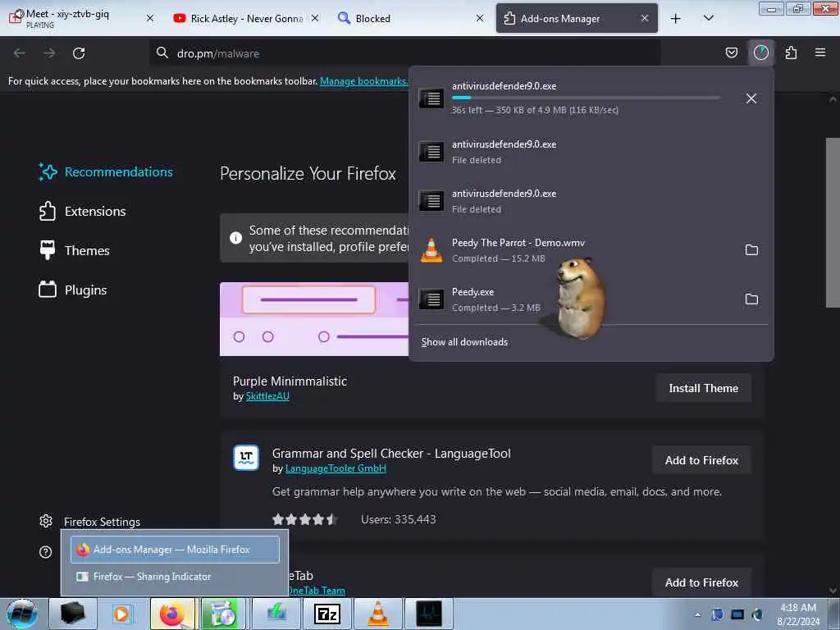Add LanguageTool Grammar Checker to Firefox
This screenshot has height=630, width=840.
click(701, 461)
